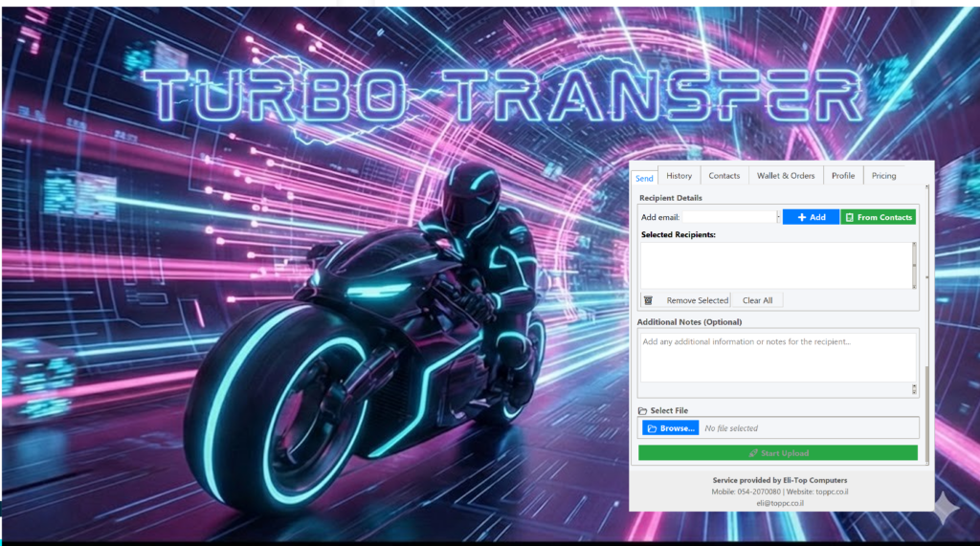
Task: Click the sparkle watermark icon in corner
Action: (947, 506)
